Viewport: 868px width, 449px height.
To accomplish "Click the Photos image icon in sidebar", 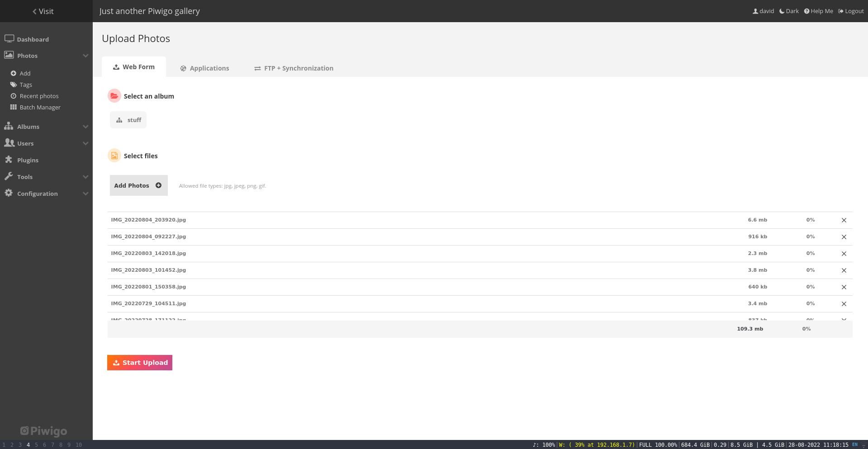I will coord(9,55).
